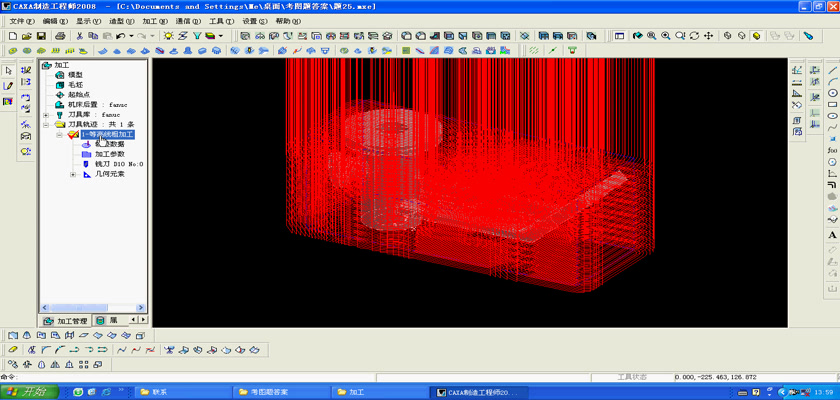Print with the printer toolbar icon
This screenshot has width=840, height=400.
(60, 36)
